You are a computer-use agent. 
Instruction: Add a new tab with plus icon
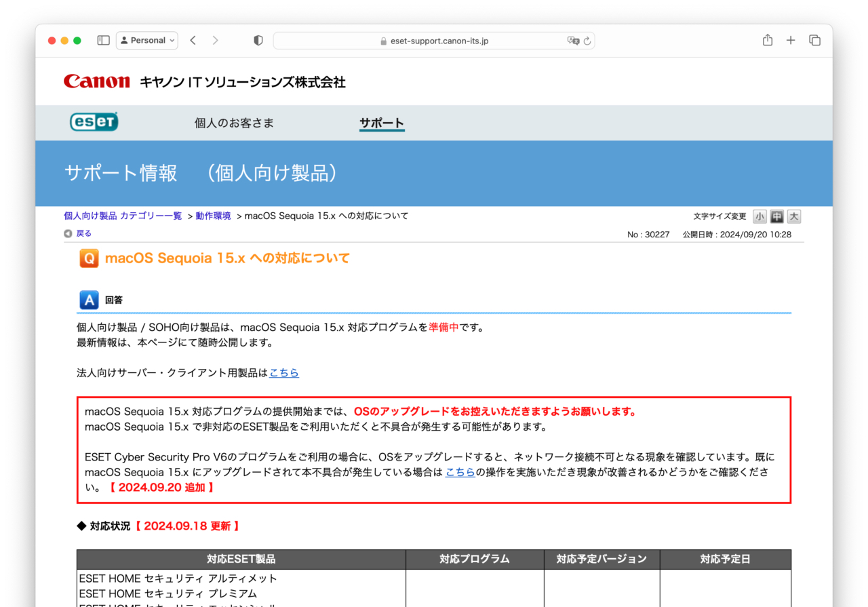(791, 41)
